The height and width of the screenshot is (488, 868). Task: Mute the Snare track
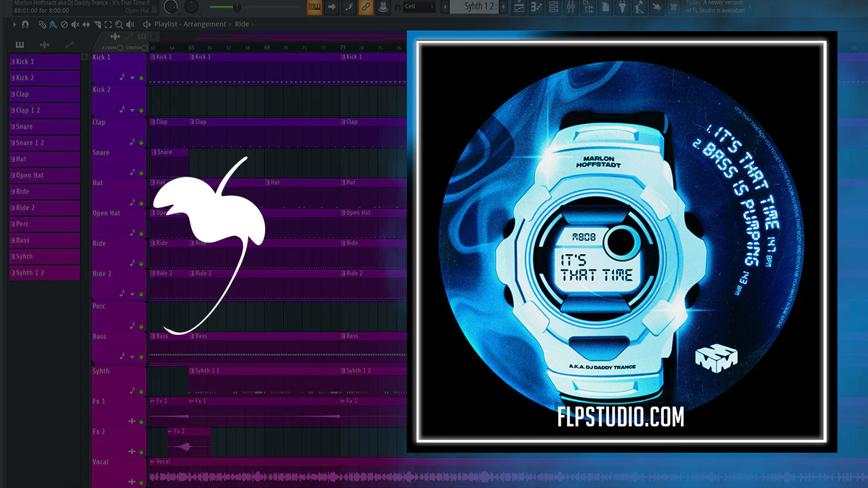coord(141,173)
